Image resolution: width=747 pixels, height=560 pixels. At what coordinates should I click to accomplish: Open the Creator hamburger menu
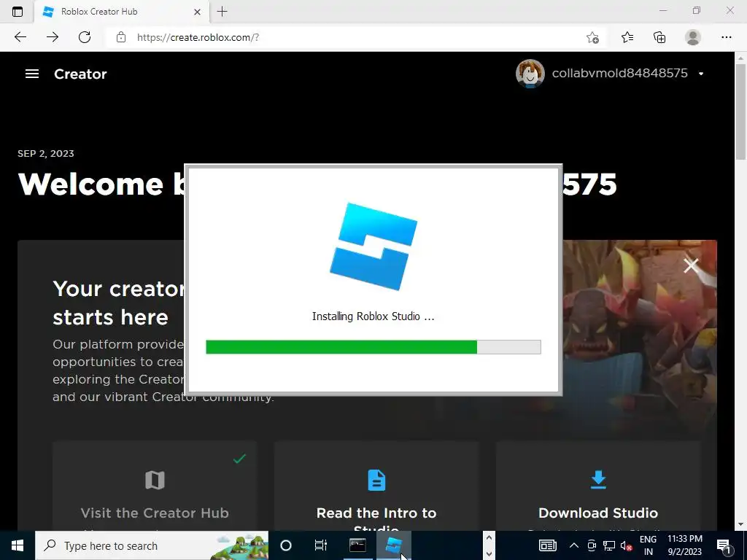tap(32, 74)
